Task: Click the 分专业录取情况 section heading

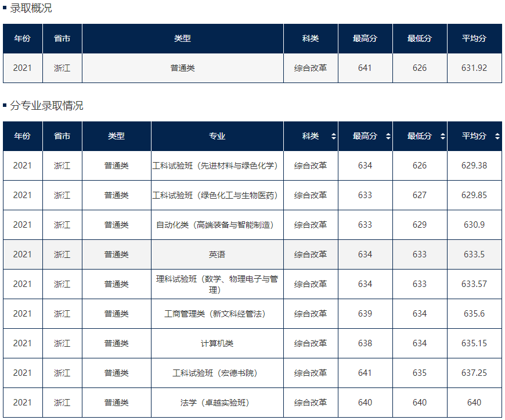Action: click(46, 106)
